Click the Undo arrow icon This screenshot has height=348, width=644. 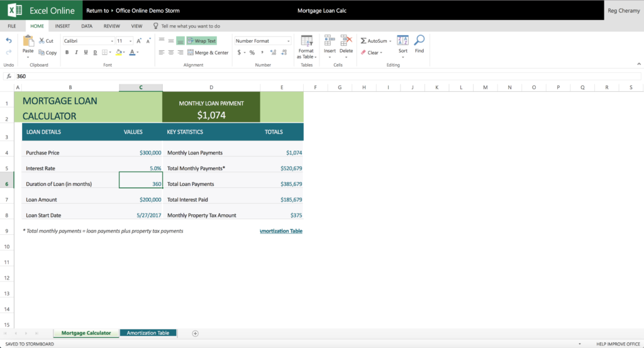click(9, 41)
